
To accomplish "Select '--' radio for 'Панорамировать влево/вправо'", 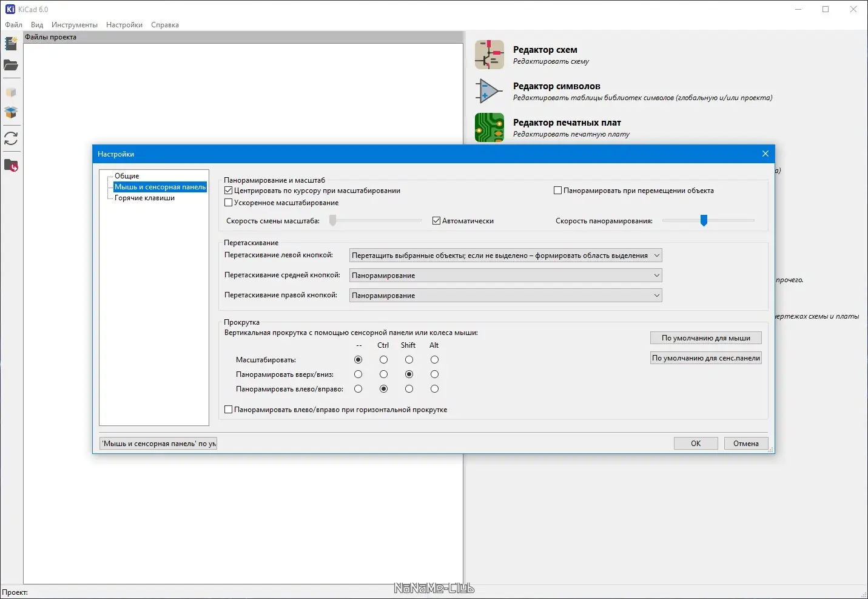I will (358, 389).
